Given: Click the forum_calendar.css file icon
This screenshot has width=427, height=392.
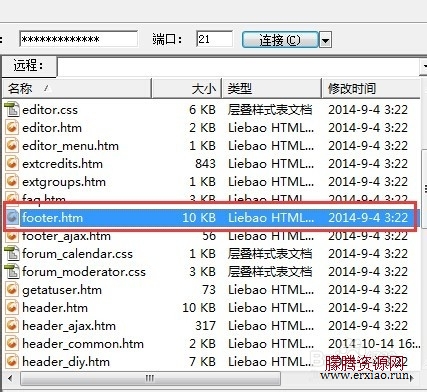Looking at the screenshot, I should click(x=12, y=253).
